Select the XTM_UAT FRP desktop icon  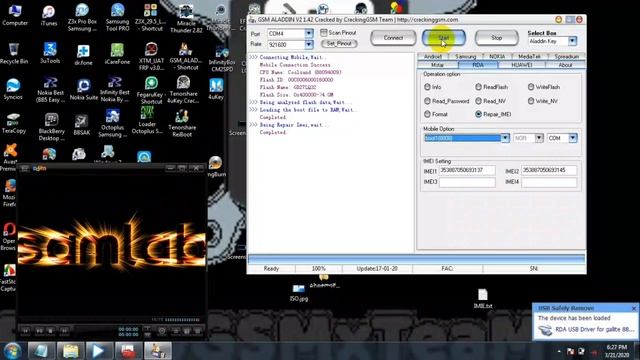151,56
